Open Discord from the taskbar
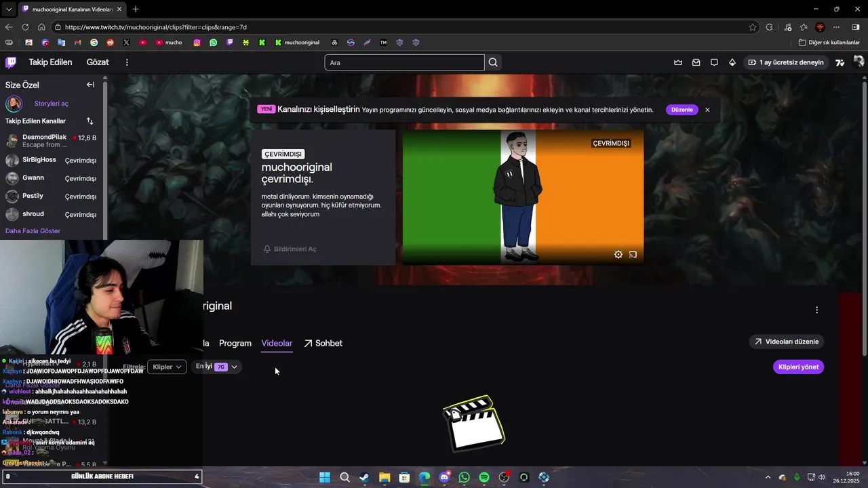Screen dimensions: 868x488 click(444, 477)
